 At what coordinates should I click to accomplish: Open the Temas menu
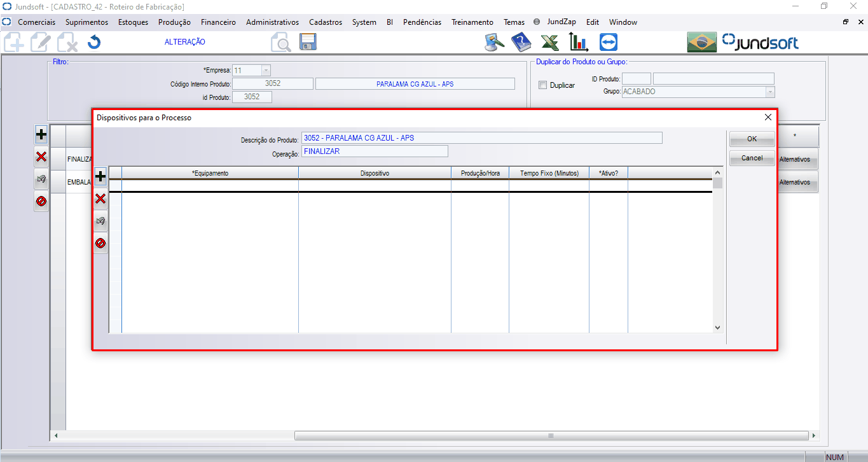click(x=514, y=22)
